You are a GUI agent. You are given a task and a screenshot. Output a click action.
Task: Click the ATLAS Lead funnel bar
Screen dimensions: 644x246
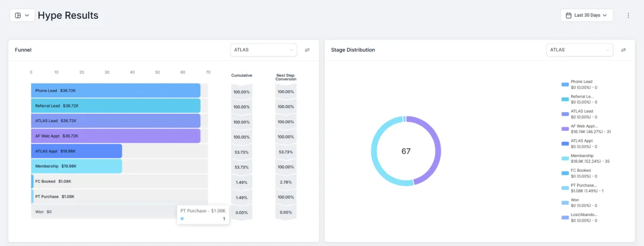(115, 121)
